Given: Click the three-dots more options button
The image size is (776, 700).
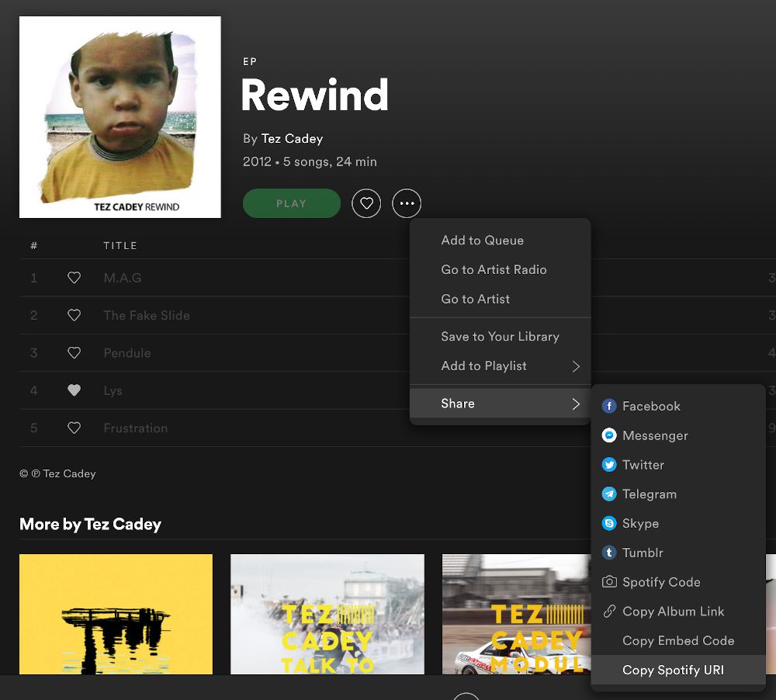Looking at the screenshot, I should click(x=407, y=203).
